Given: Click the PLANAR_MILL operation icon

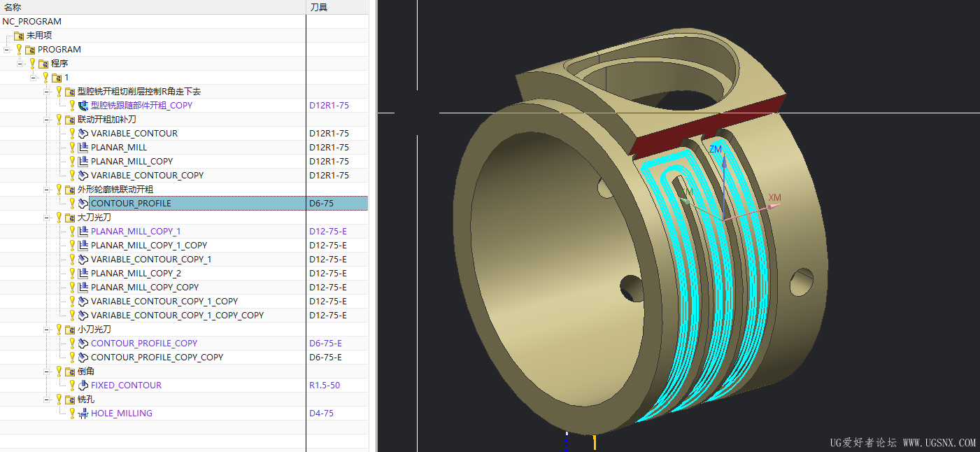Looking at the screenshot, I should point(83,148).
